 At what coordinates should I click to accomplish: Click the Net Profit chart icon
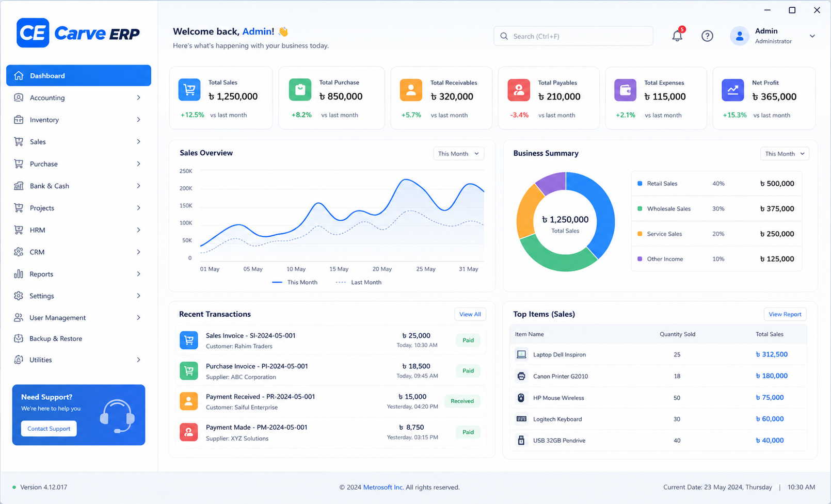click(x=733, y=90)
